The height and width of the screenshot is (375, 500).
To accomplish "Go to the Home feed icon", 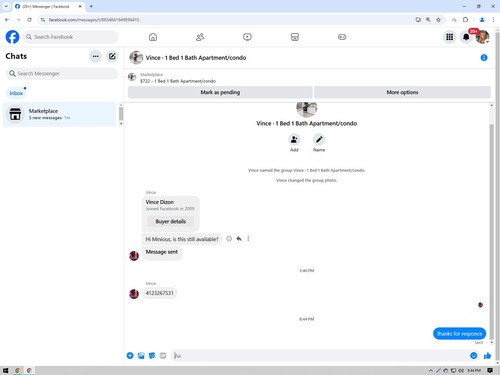I will tap(153, 37).
